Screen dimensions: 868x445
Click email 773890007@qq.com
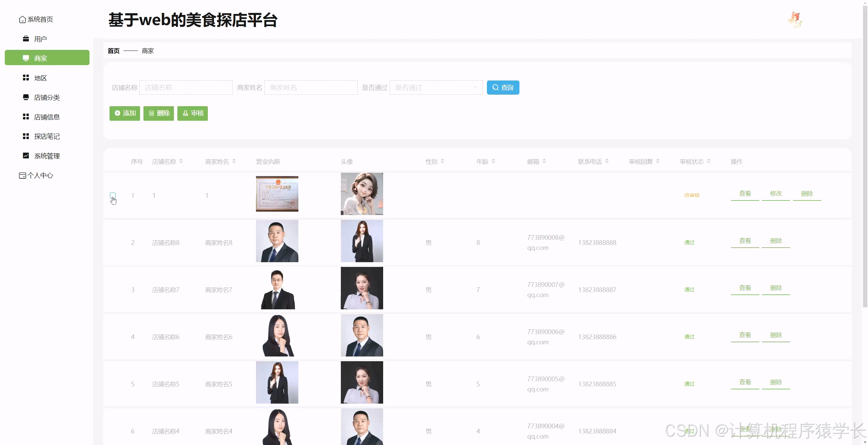[546, 290]
